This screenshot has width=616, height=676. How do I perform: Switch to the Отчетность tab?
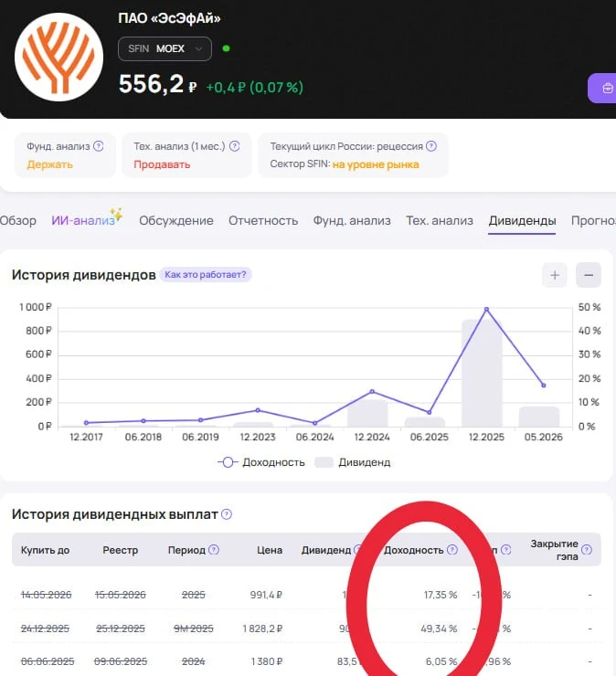[263, 220]
